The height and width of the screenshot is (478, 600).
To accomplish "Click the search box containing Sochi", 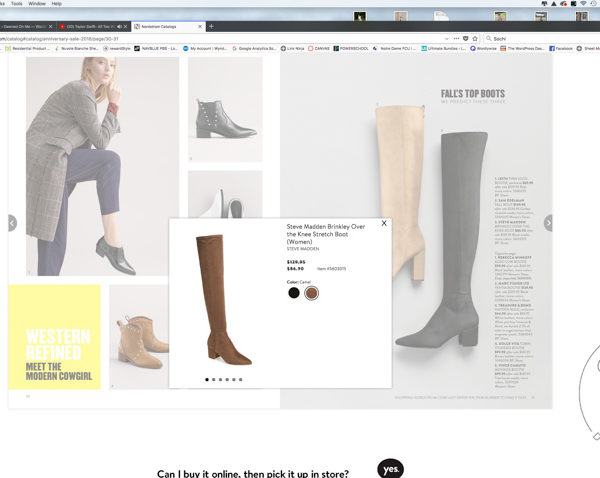I will [x=541, y=39].
